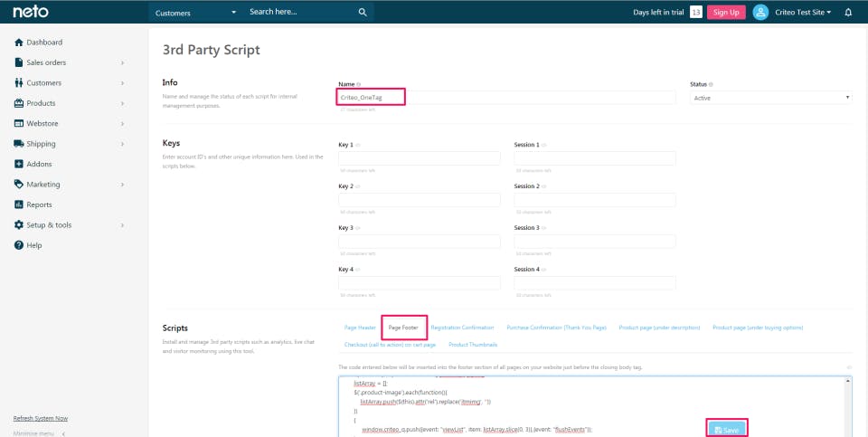
Task: Expand the Setup & tools submenu
Action: click(122, 225)
